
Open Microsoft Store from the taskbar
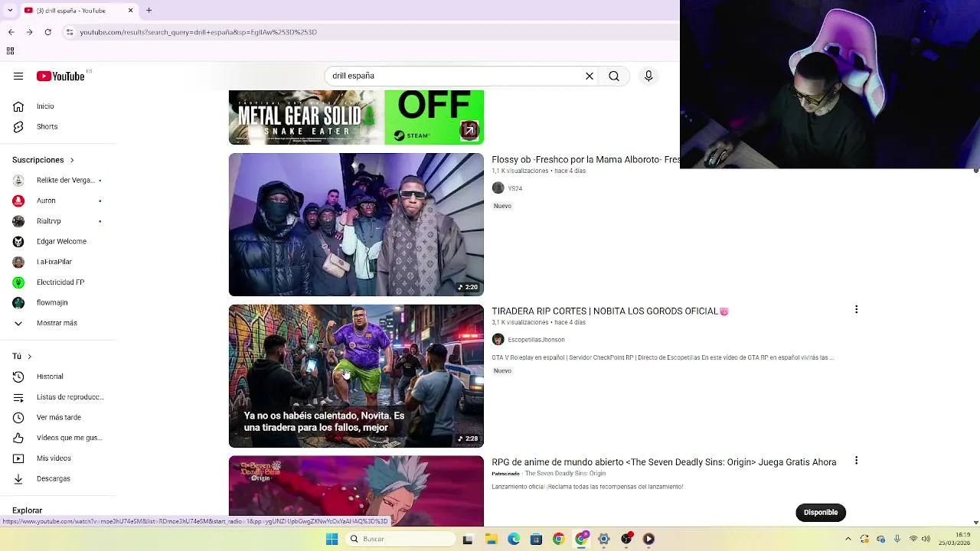point(536,539)
